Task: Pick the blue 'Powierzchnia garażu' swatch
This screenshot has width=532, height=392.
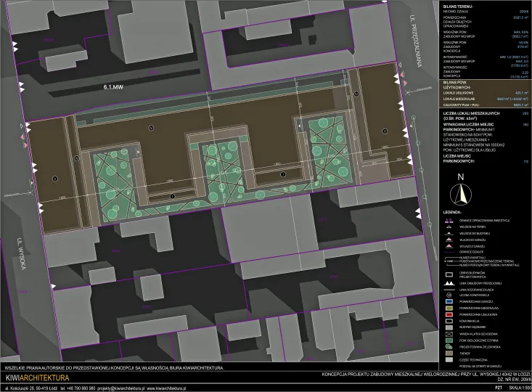Action: (449, 302)
